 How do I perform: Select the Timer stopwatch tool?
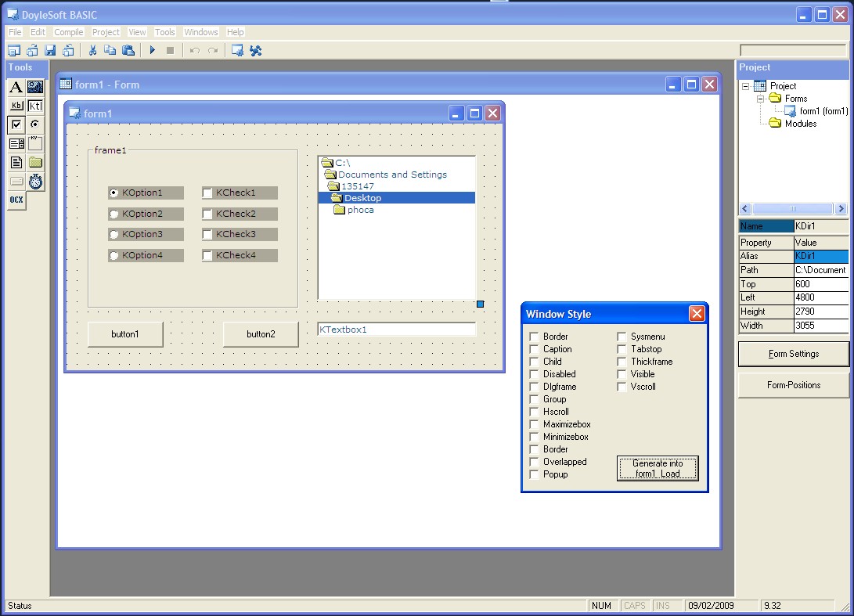tap(35, 182)
